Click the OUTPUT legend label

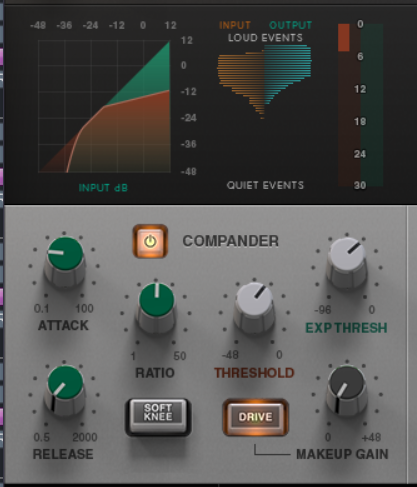291,25
